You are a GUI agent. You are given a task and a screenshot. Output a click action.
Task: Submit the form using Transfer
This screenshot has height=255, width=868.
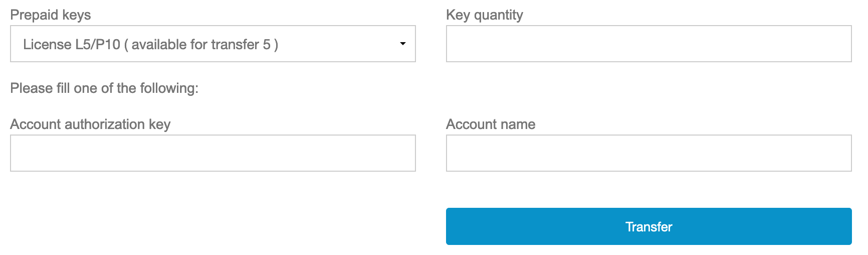(x=648, y=226)
